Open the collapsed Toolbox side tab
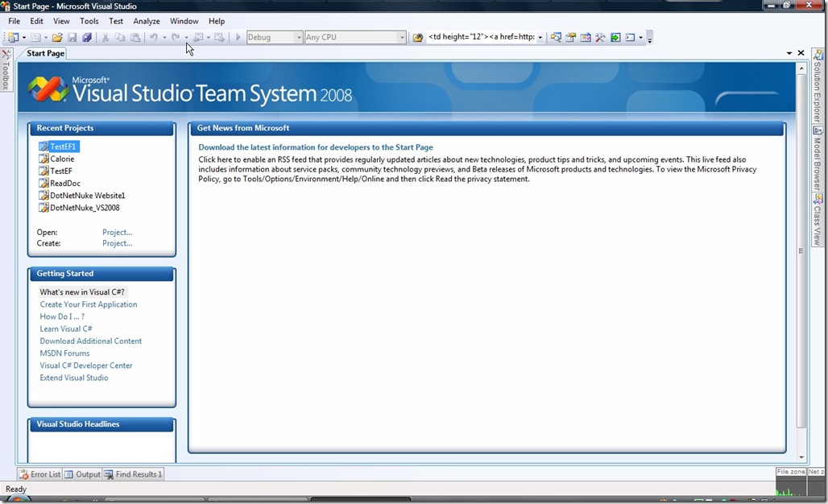This screenshot has width=828, height=504. click(x=6, y=69)
